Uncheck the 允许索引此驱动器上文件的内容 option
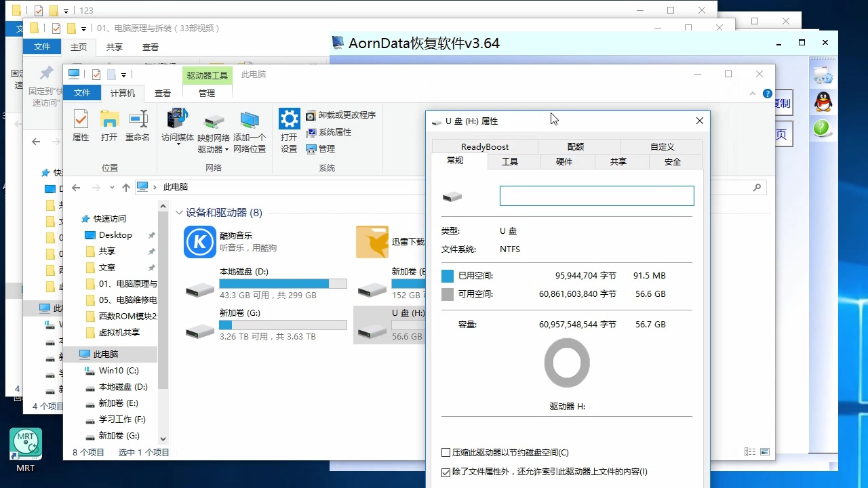Screen dimensions: 868x488 pyautogui.click(x=446, y=472)
